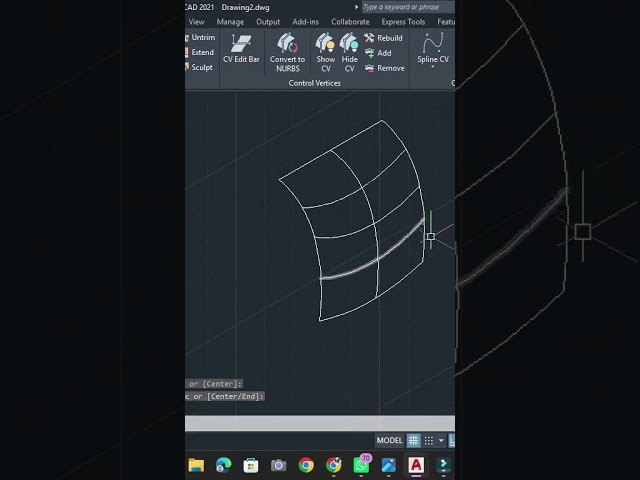Viewport: 640px width, 480px height.
Task: Click the Extend surface tool
Action: [x=200, y=52]
